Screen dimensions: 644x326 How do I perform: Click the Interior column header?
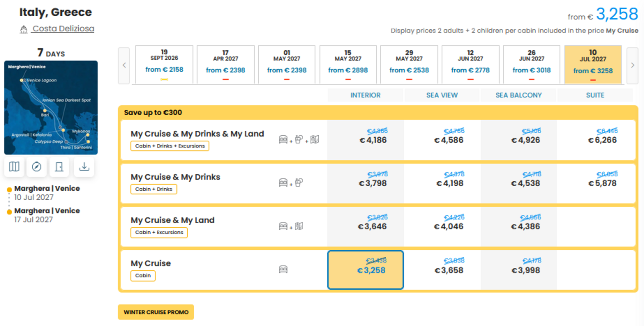pos(365,95)
